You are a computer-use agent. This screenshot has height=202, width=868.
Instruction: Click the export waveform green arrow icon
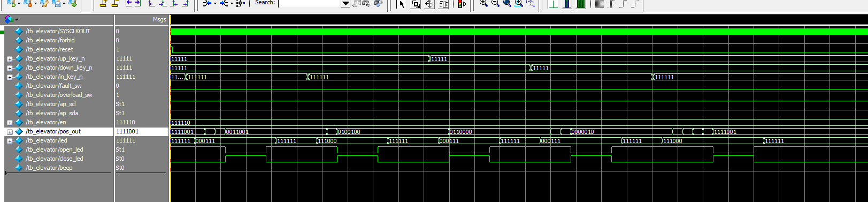[x=73, y=3]
